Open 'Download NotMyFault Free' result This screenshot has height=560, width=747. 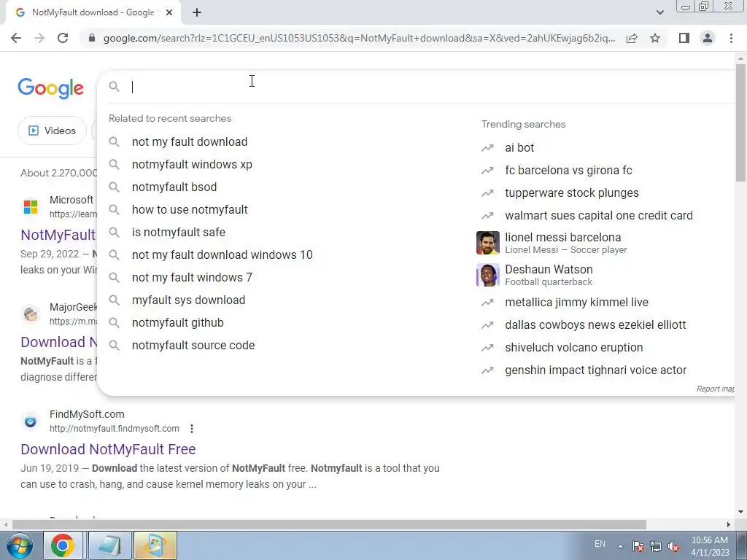108,449
